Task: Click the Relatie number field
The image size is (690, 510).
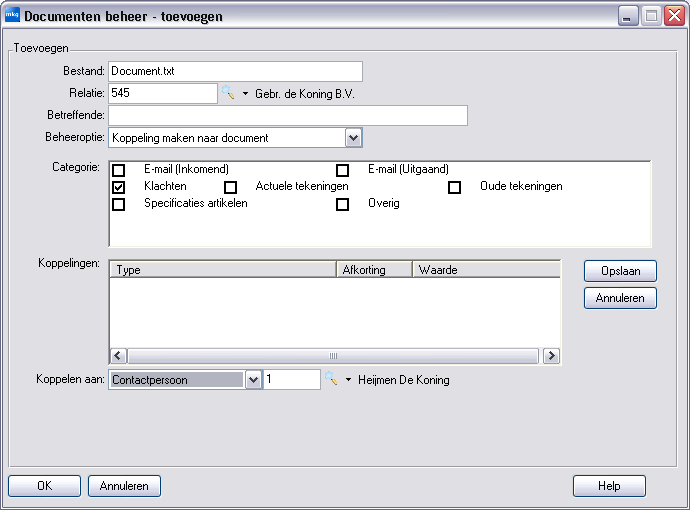Action: (x=163, y=93)
